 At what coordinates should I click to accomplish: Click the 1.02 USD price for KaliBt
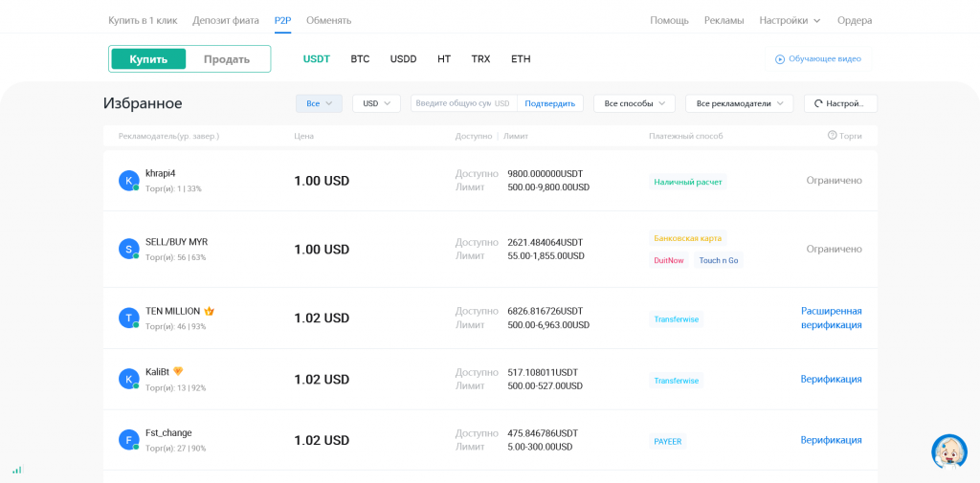click(322, 380)
